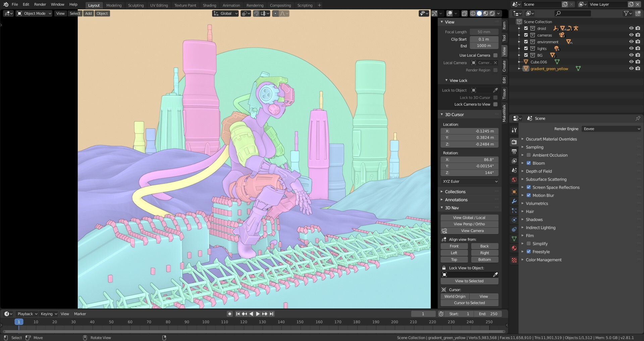Click the World Origin cursor button
Viewport: 644px width, 341px height.
(x=455, y=296)
